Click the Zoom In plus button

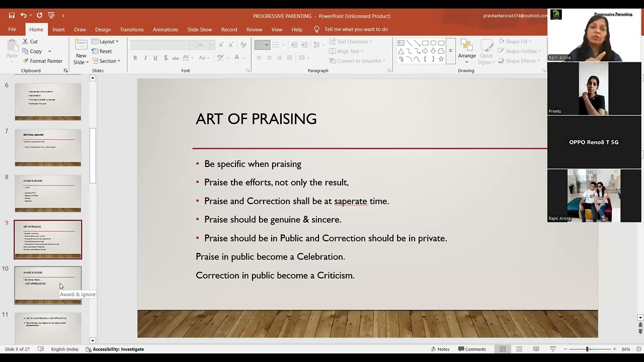pyautogui.click(x=614, y=349)
